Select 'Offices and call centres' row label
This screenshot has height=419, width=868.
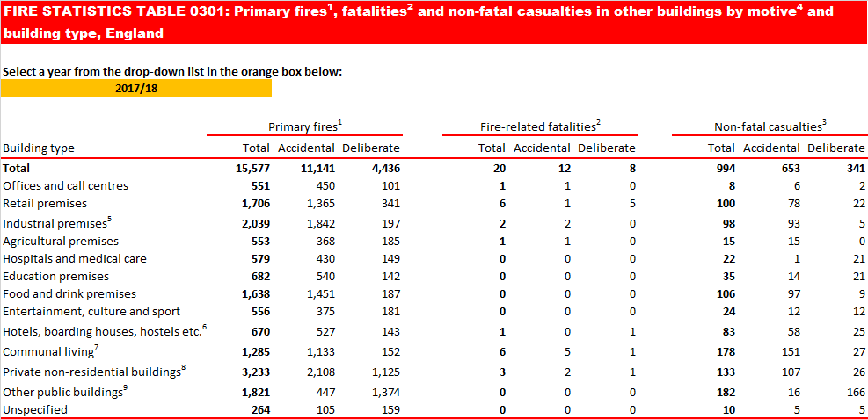[65, 185]
